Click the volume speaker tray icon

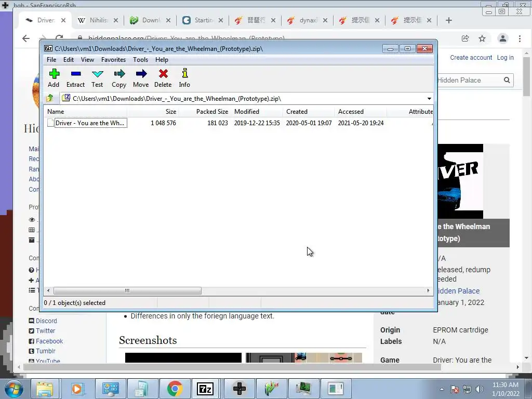point(480,389)
